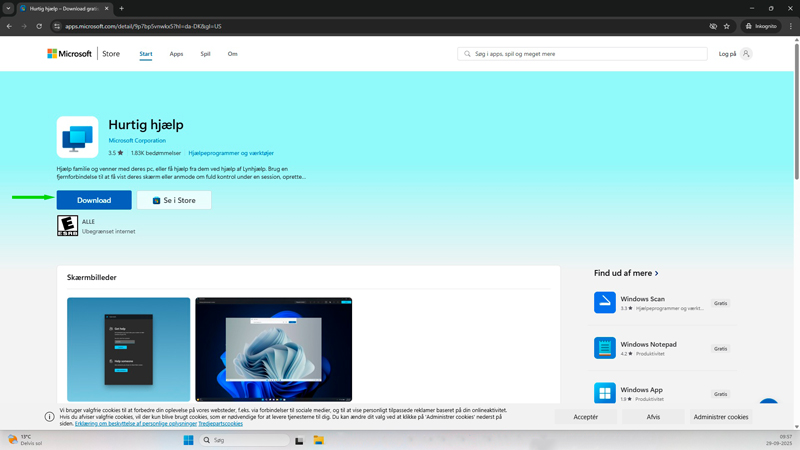Click the ESRB rating badge

(x=67, y=226)
